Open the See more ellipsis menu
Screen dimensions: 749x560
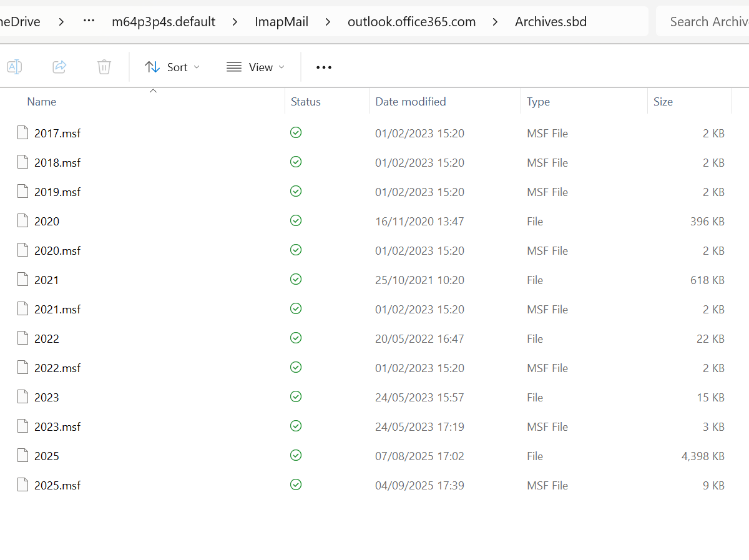coord(324,67)
